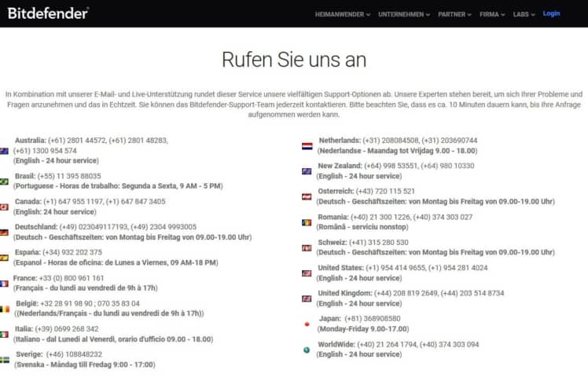The width and height of the screenshot is (588, 392).
Task: Click 'Horas de oficina' text for España
Action: [x=116, y=262]
